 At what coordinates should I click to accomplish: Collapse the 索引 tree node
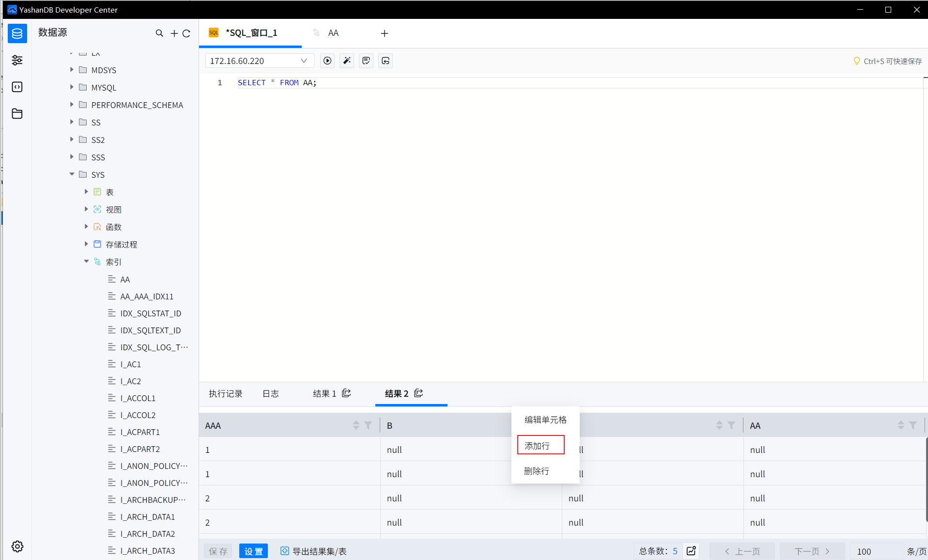pyautogui.click(x=86, y=262)
